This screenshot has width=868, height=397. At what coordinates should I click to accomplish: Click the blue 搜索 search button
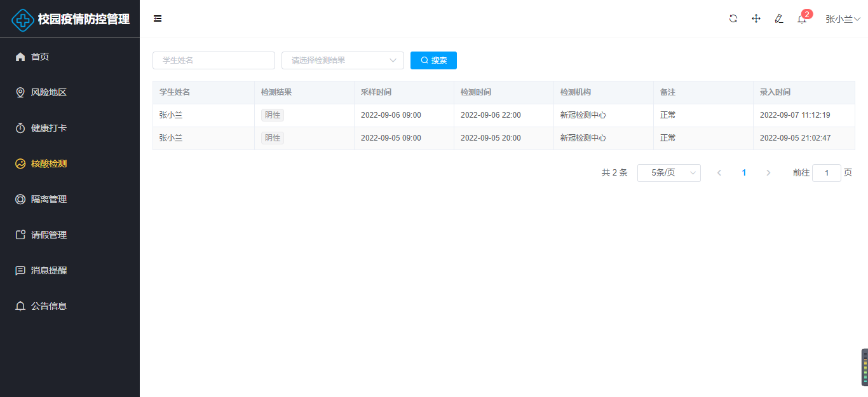(x=433, y=60)
